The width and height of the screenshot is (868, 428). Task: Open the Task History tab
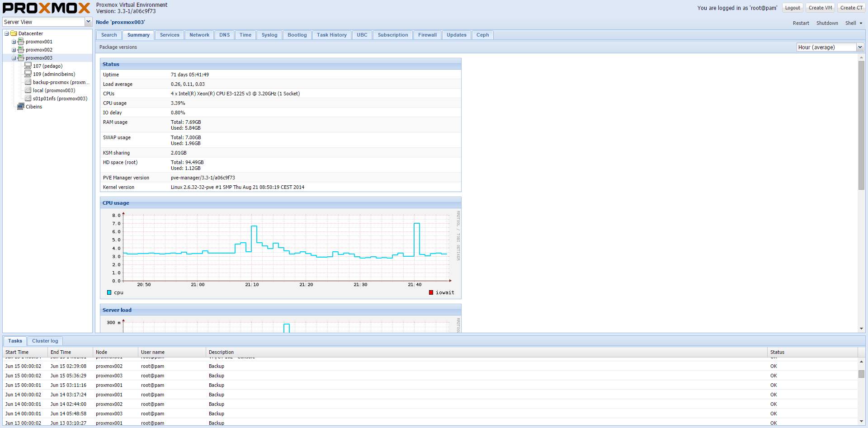coord(332,35)
